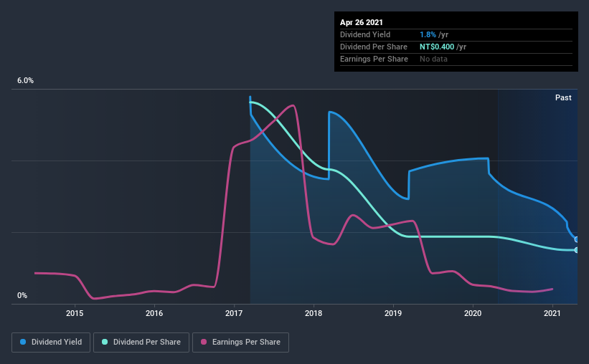Click the 0% y-axis label
Image resolution: width=589 pixels, height=364 pixels.
(22, 296)
